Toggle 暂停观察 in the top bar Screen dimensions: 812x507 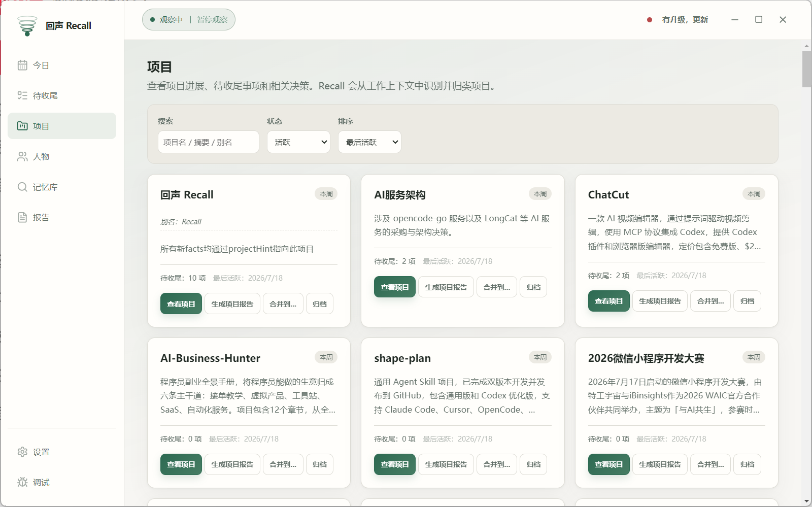[212, 20]
